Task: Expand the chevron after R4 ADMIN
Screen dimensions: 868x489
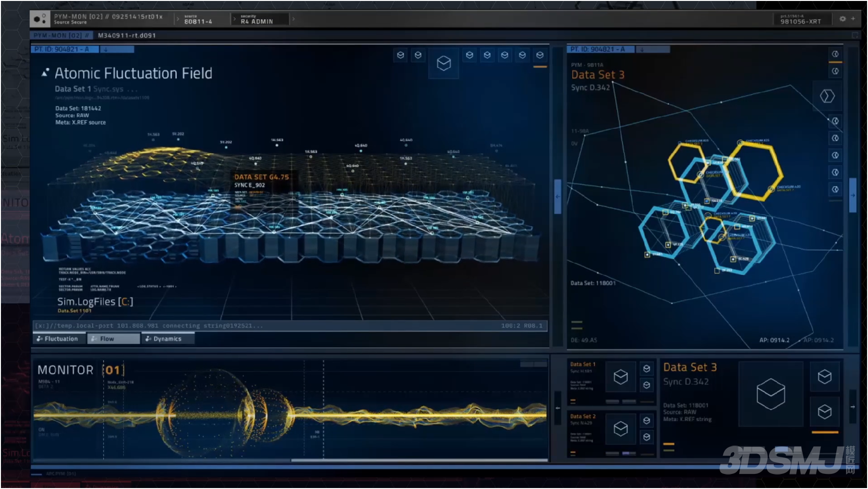Action: [293, 19]
